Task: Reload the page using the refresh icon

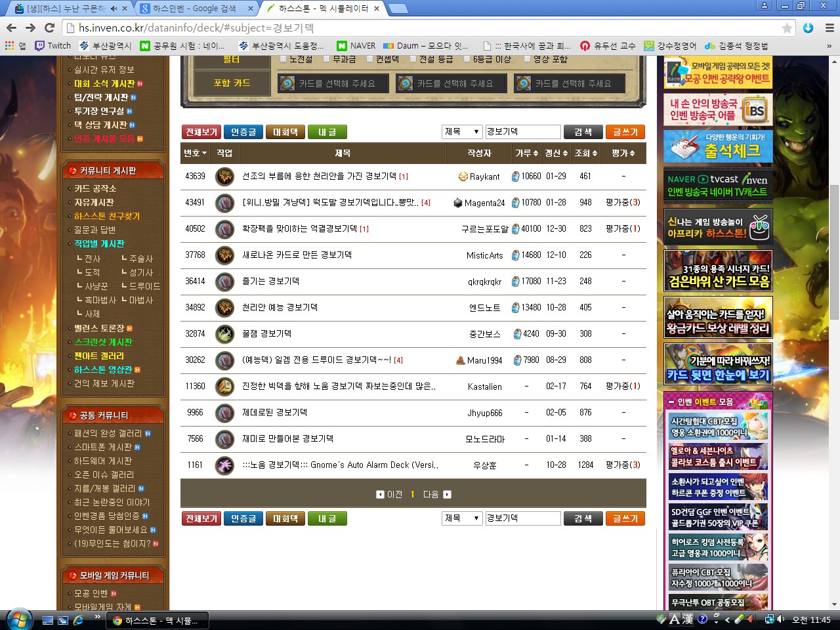Action: 49,28
